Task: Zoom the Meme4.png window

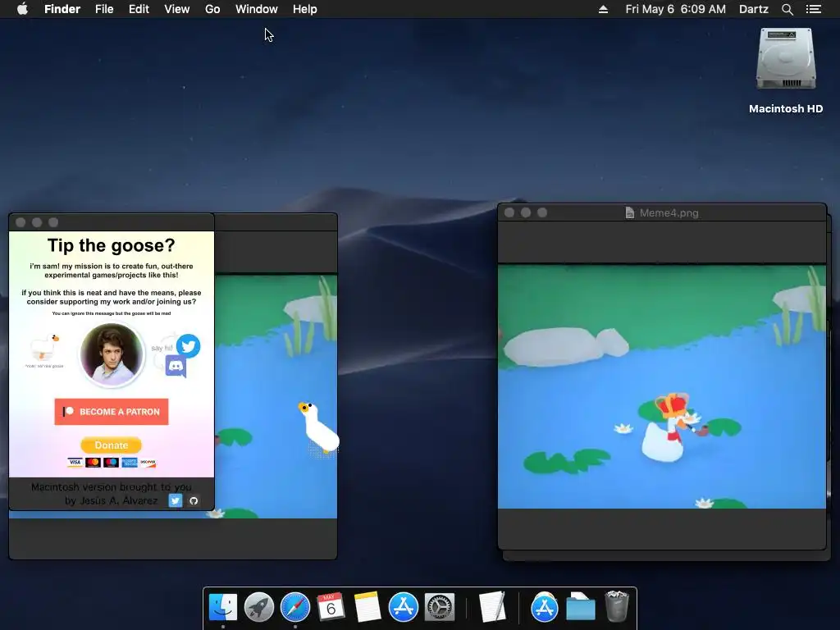Action: (542, 212)
